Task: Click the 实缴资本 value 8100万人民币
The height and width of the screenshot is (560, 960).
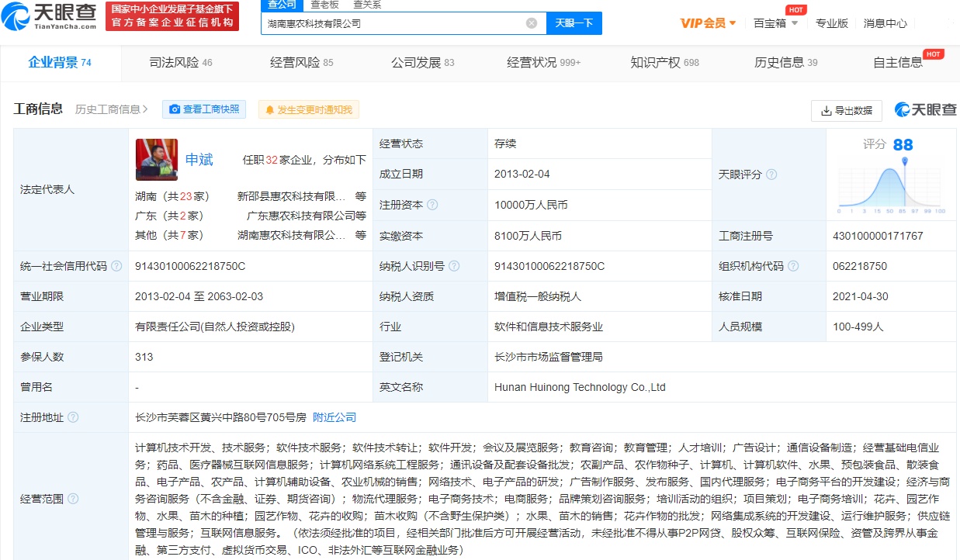Action: (x=528, y=236)
